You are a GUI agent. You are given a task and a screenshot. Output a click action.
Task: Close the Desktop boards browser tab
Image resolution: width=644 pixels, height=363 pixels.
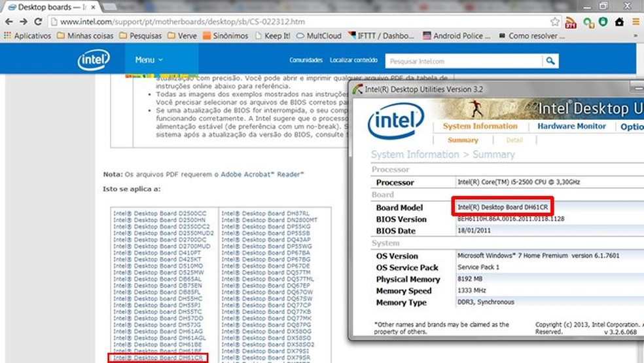[x=94, y=7]
